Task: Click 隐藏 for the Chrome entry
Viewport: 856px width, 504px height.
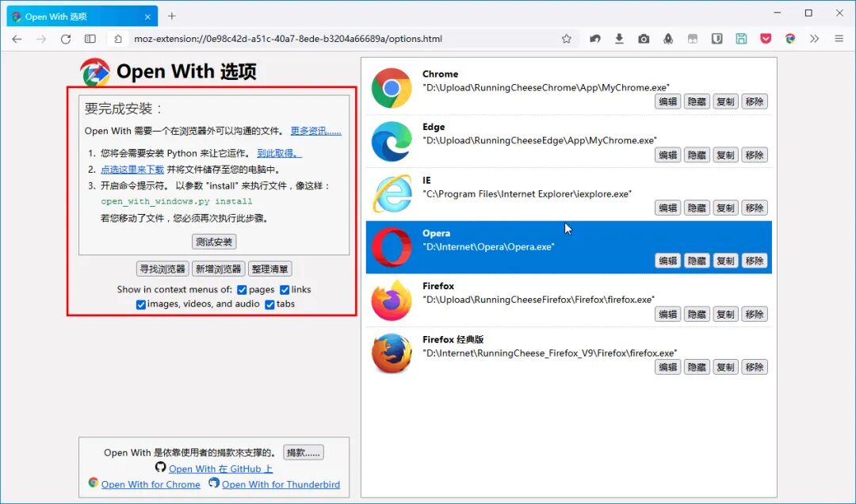Action: point(697,101)
